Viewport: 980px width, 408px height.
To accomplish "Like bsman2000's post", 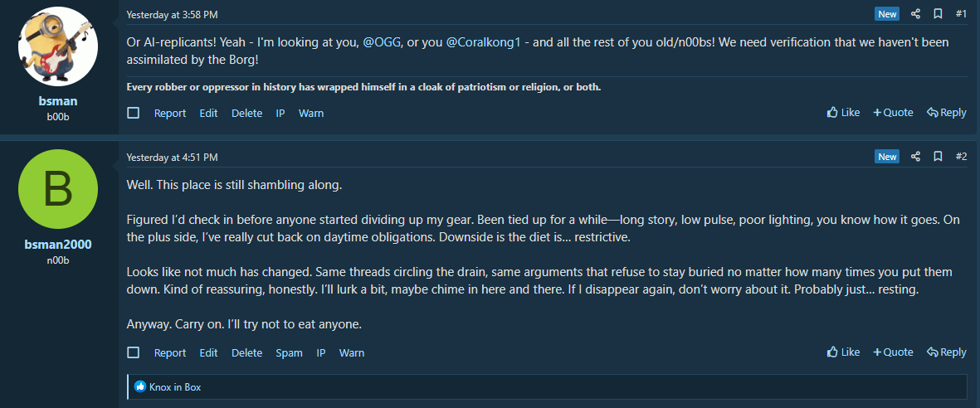I will coord(843,352).
